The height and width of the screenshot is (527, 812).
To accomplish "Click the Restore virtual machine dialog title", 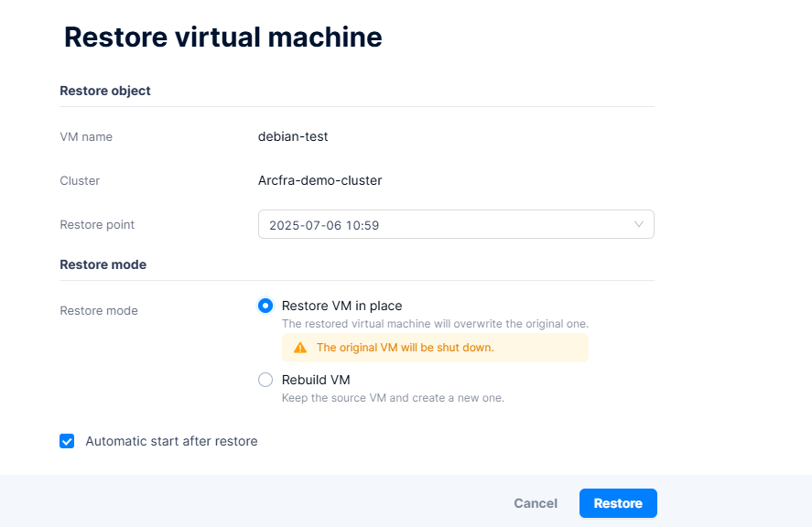I will (222, 37).
